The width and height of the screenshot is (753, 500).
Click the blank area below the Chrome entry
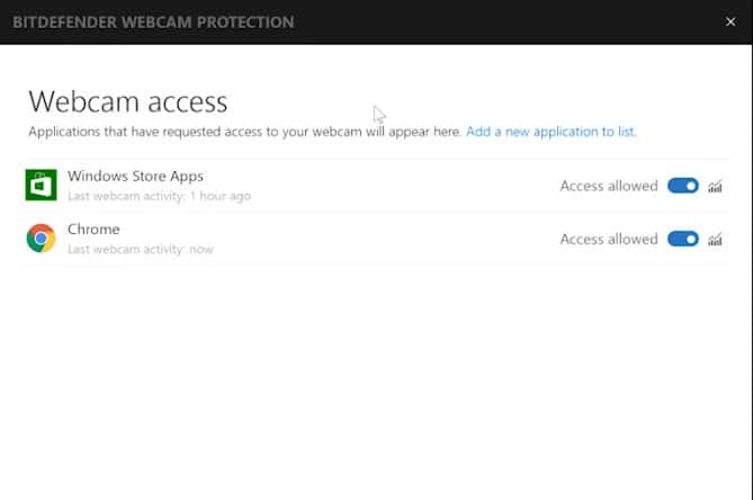click(x=376, y=380)
